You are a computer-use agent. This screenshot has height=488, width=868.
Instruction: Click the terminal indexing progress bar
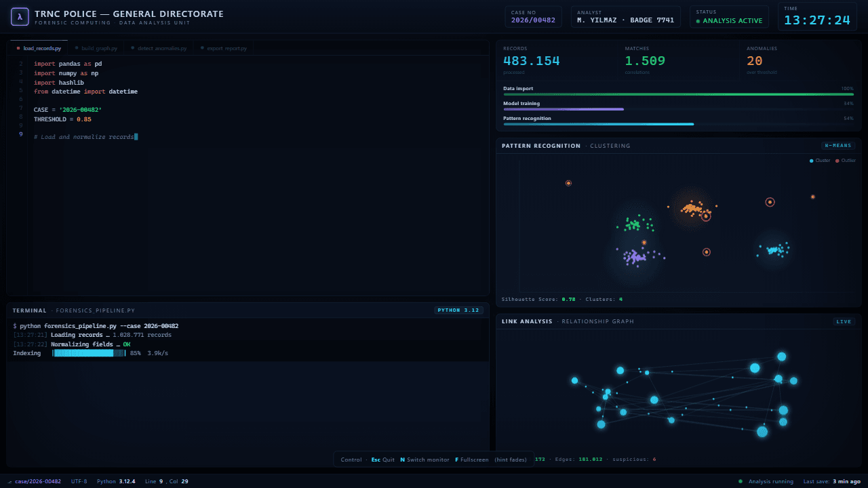(x=89, y=353)
